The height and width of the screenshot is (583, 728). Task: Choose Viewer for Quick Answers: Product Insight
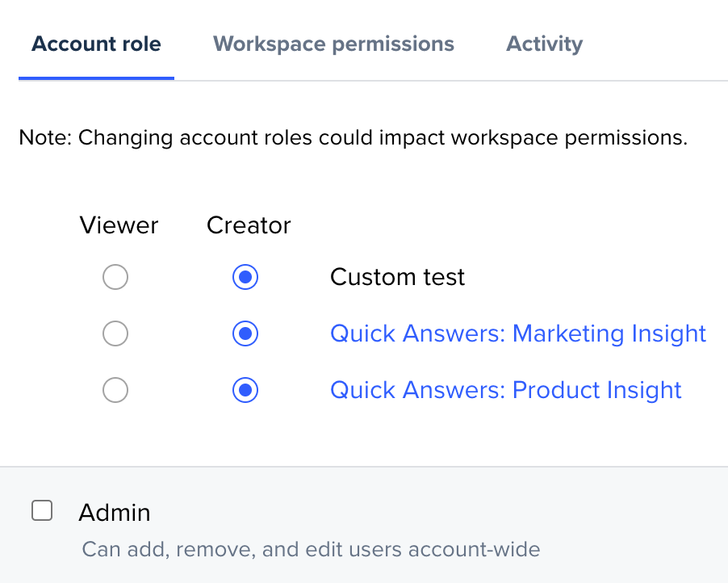115,390
